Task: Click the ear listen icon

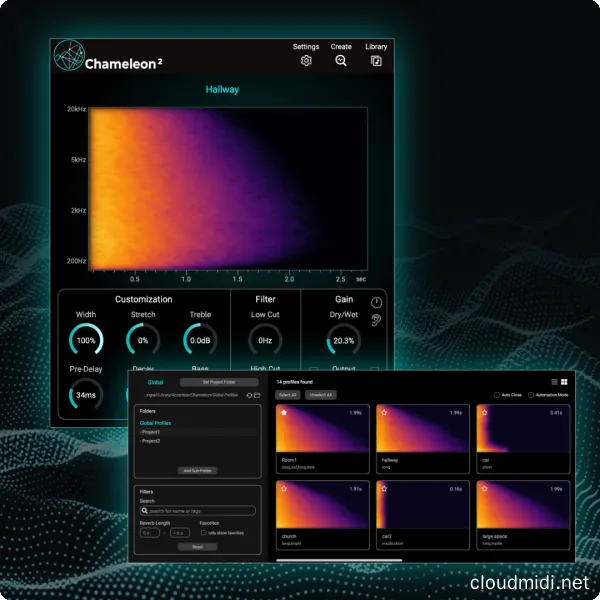Action: [x=376, y=322]
